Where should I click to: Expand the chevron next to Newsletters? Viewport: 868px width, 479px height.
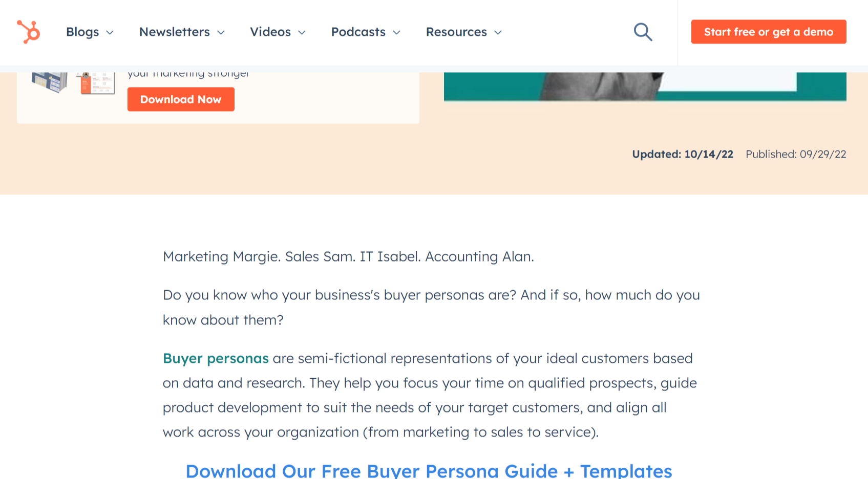(x=221, y=33)
